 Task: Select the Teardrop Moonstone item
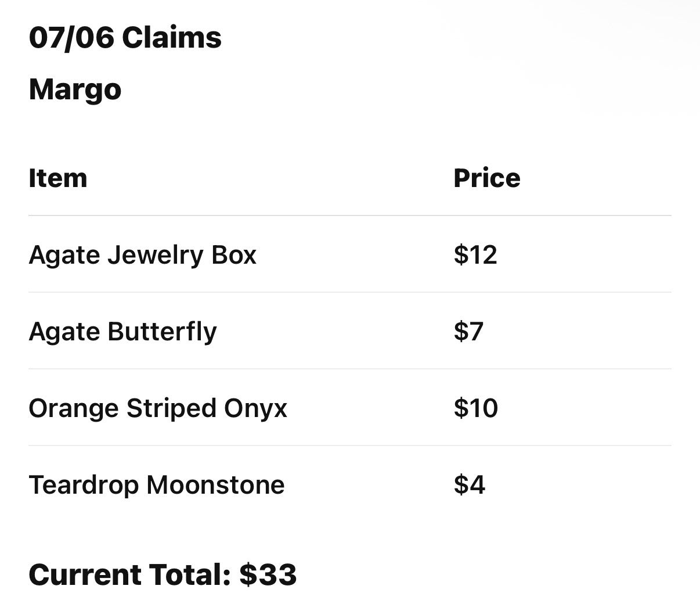[157, 486]
